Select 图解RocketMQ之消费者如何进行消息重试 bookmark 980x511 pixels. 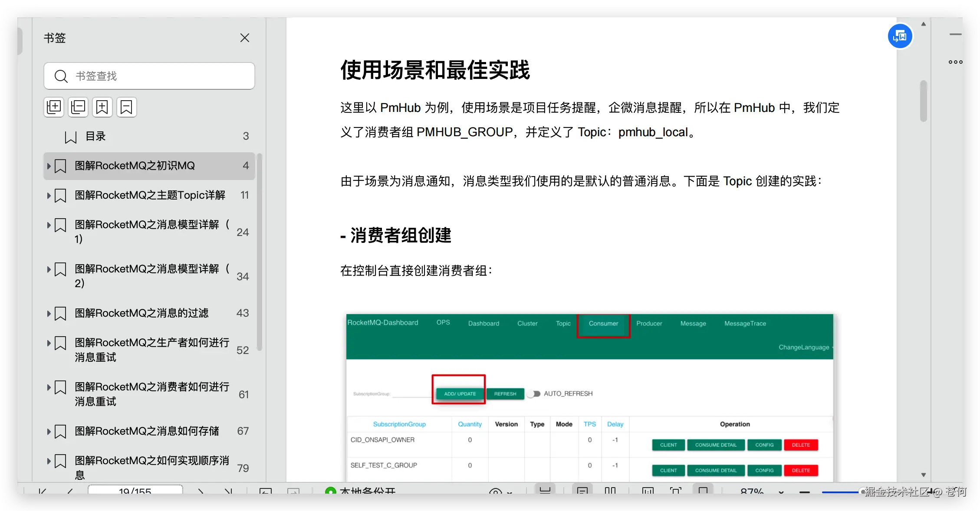[152, 394]
